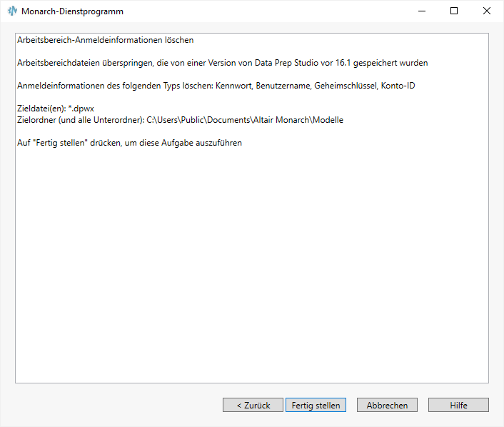
Task: Minimize the Monarch-Dienstprogramm window
Action: coord(422,11)
